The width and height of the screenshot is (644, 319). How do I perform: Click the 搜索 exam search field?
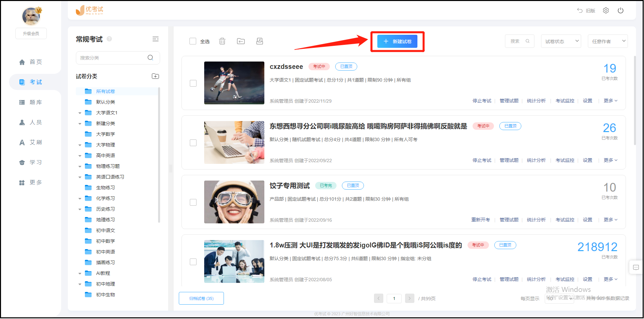point(519,41)
